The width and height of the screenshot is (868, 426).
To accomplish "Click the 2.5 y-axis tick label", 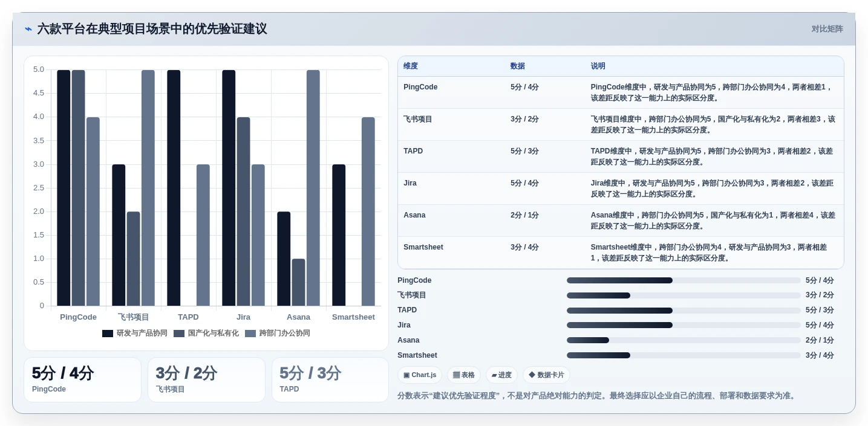I will 39,188.
